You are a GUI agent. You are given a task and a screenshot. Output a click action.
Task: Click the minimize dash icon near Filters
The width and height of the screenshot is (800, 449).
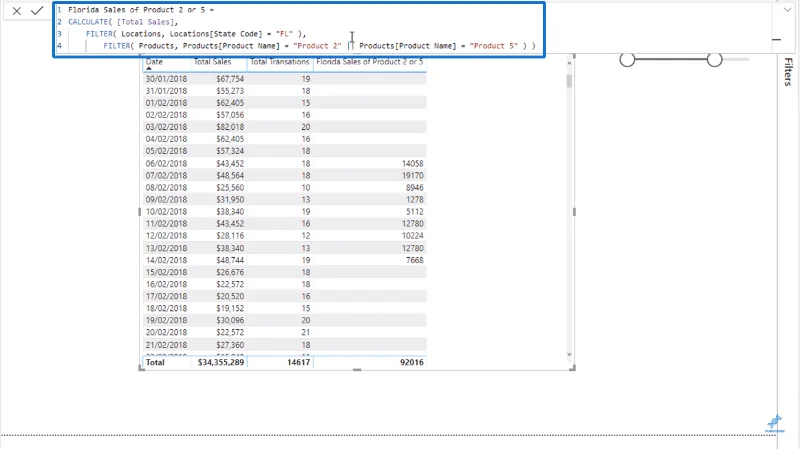[x=777, y=39]
